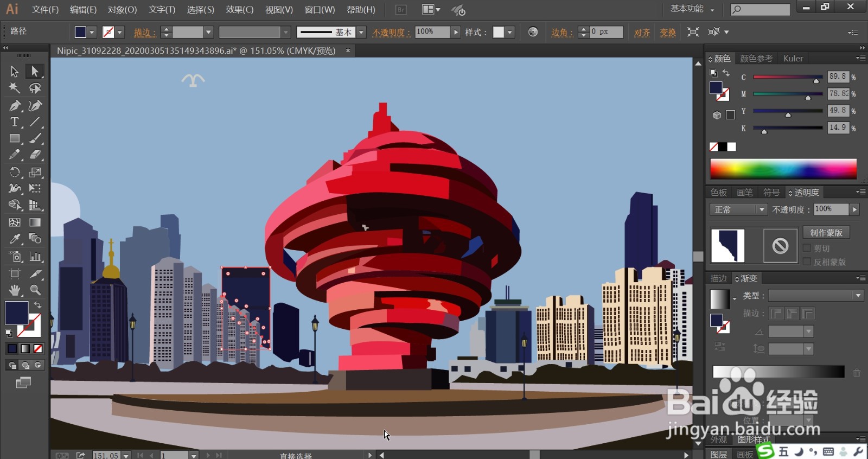The width and height of the screenshot is (868, 459).
Task: Open the 效果(C) menu
Action: tap(240, 10)
